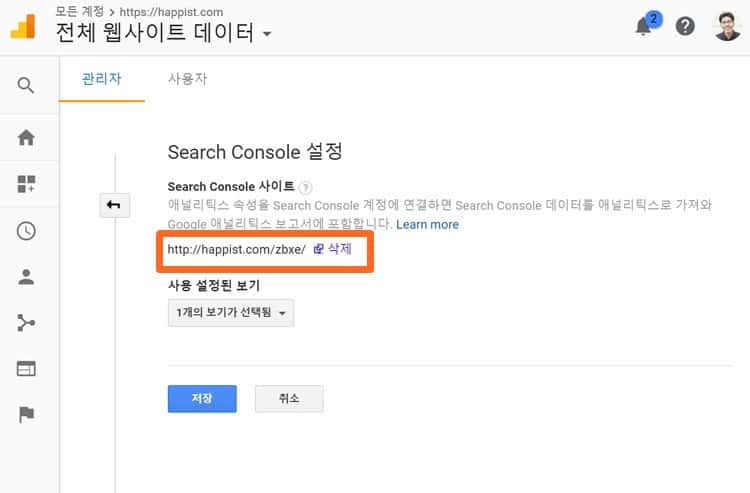Image resolution: width=750 pixels, height=493 pixels.
Task: Open the search icon in sidebar
Action: click(27, 85)
